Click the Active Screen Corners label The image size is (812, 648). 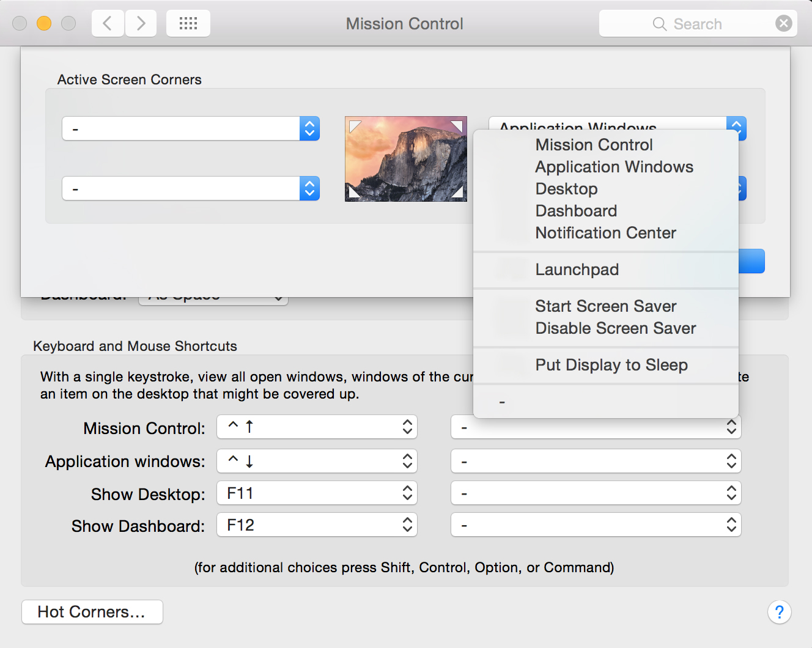(x=130, y=79)
